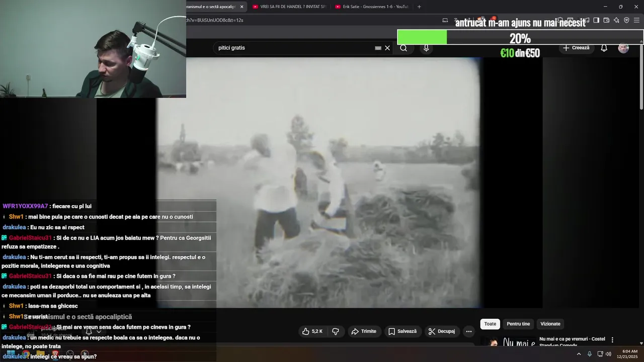The width and height of the screenshot is (644, 362).
Task: Open the browser hamburger main menu
Action: (636, 20)
